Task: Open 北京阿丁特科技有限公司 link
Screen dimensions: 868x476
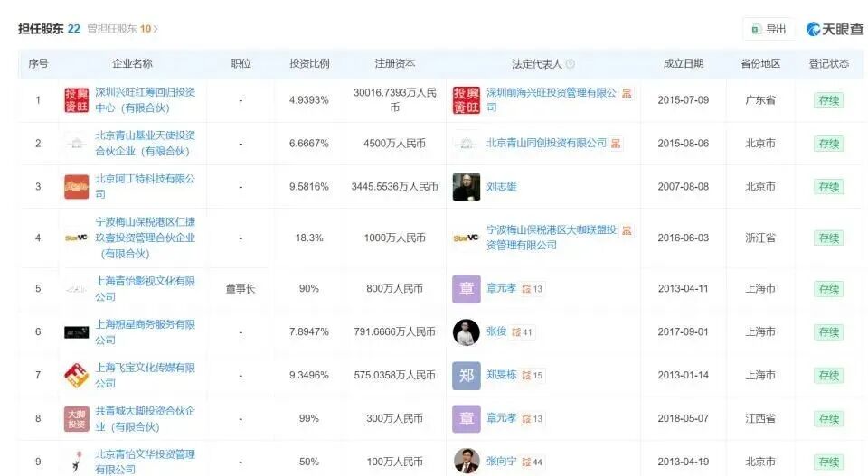Action: 145,186
